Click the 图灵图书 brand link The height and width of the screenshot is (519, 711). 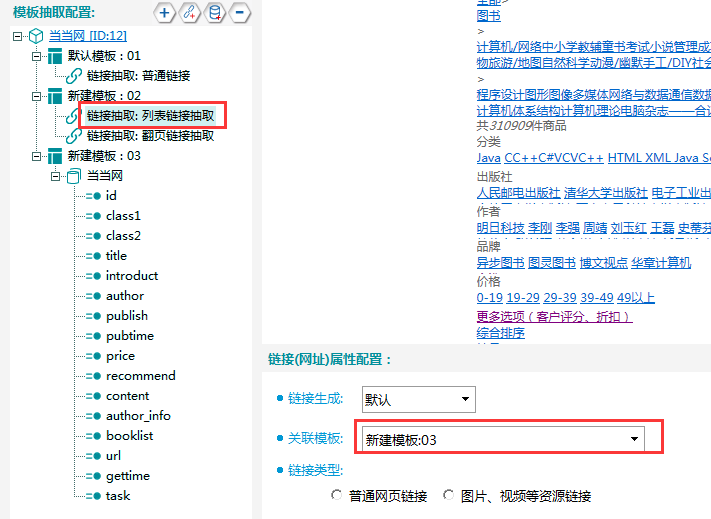click(552, 263)
